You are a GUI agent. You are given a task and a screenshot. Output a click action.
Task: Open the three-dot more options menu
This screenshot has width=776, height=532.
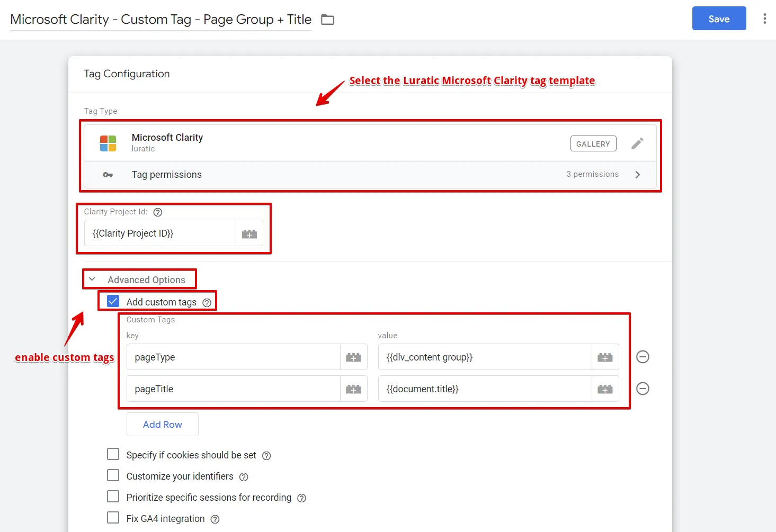[x=764, y=19]
